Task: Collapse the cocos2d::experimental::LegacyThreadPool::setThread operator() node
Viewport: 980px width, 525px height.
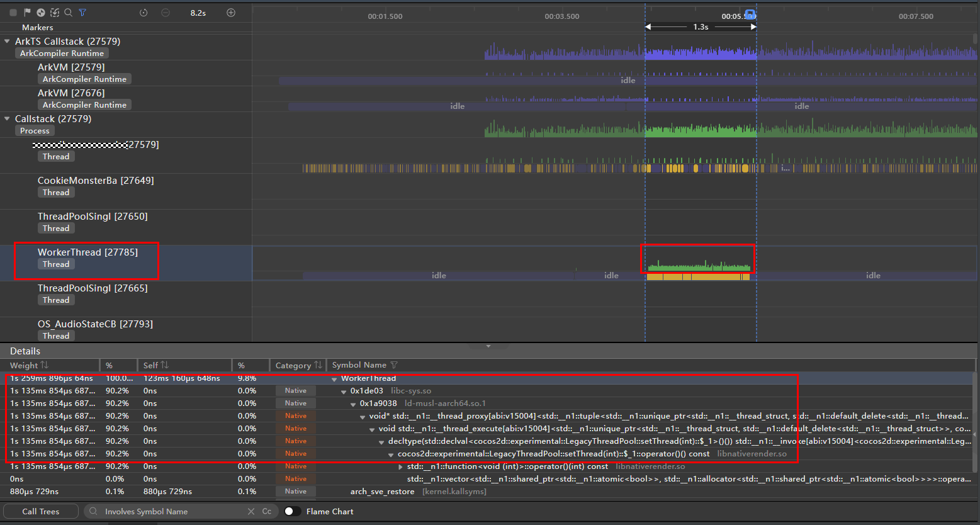Action: (x=391, y=454)
